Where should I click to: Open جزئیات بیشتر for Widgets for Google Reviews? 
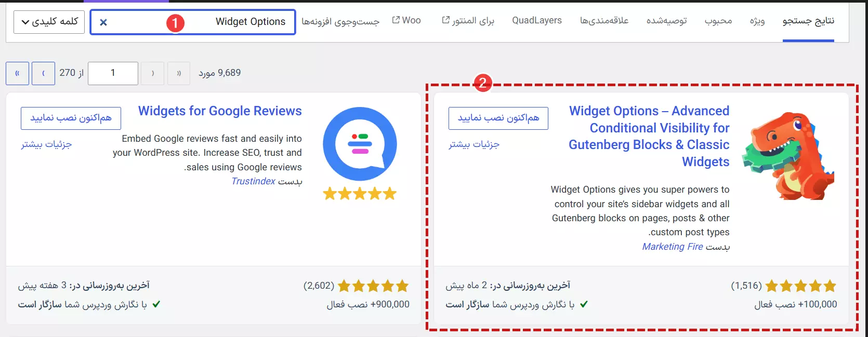46,144
